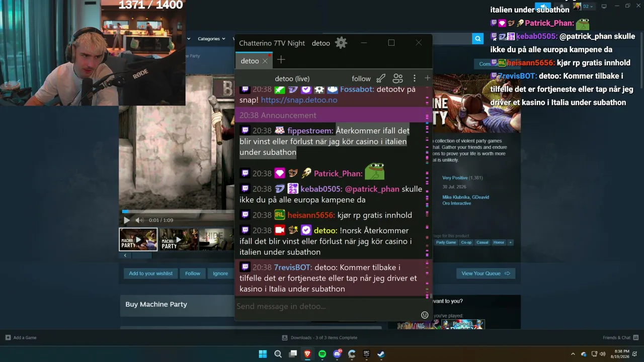Open the chatter list icon
Viewport: 644px width, 362px height.
click(x=397, y=78)
